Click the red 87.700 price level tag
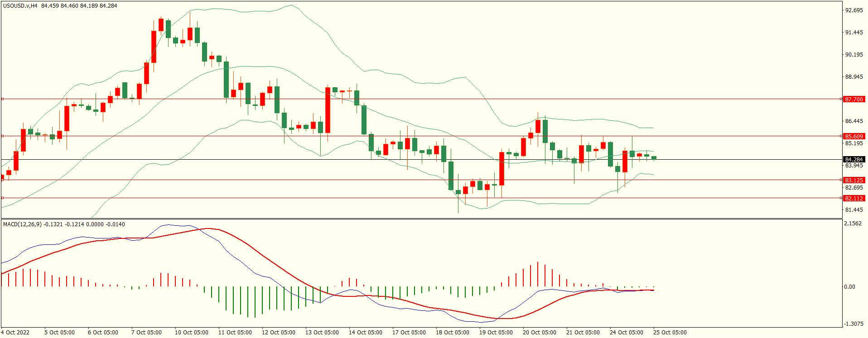The width and height of the screenshot is (868, 338). (x=854, y=99)
